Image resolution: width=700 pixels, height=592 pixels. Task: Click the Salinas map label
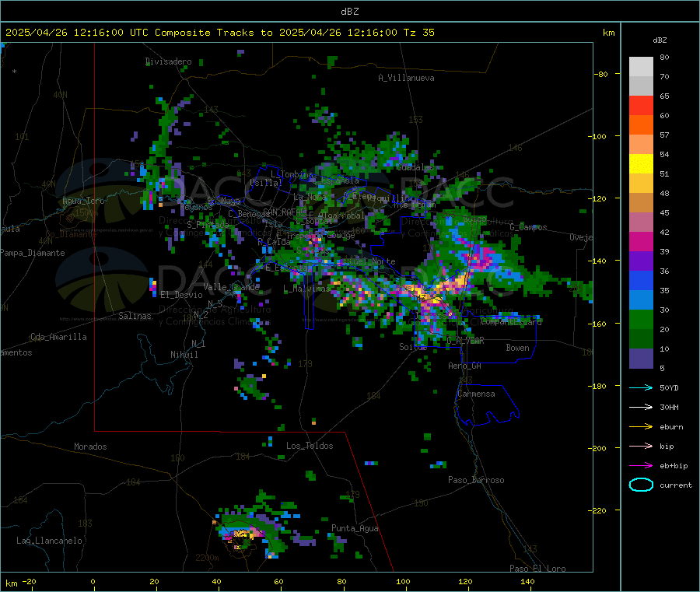(135, 316)
